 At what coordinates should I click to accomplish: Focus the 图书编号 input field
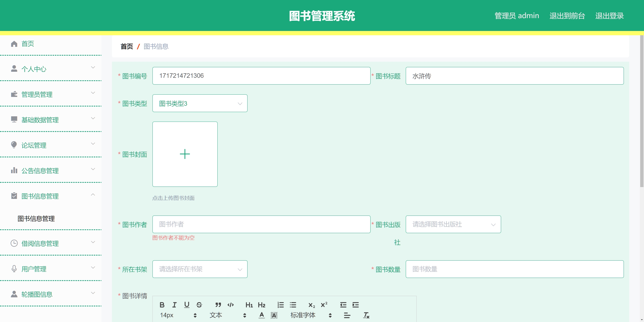click(x=261, y=76)
